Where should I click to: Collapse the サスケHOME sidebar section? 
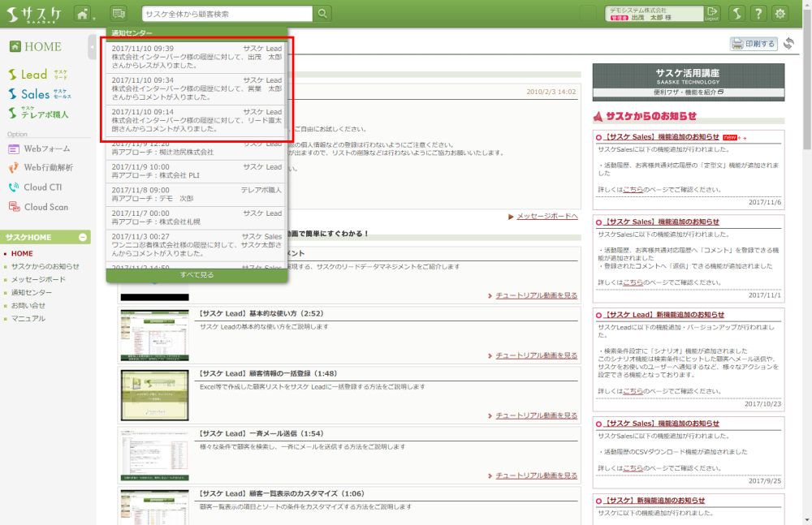tap(84, 237)
